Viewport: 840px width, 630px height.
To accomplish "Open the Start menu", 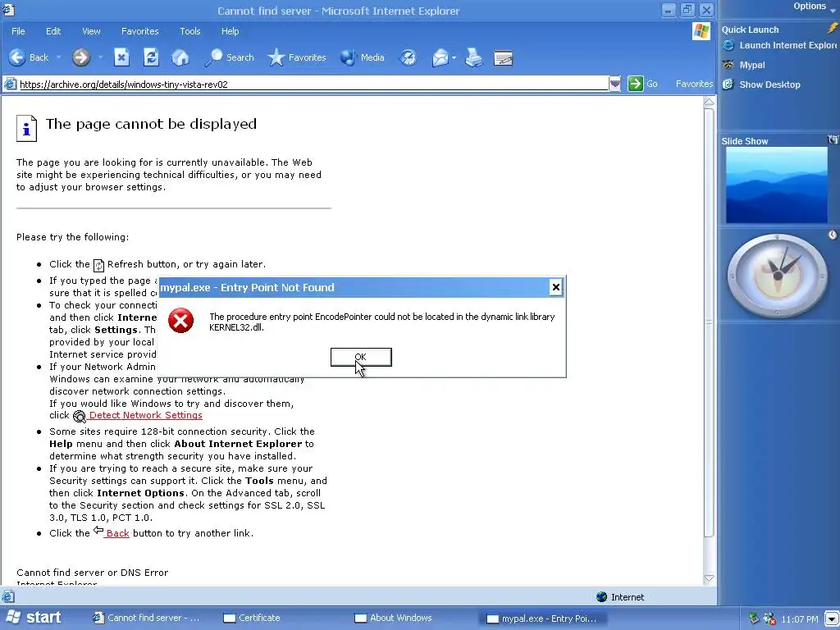I will click(x=33, y=617).
